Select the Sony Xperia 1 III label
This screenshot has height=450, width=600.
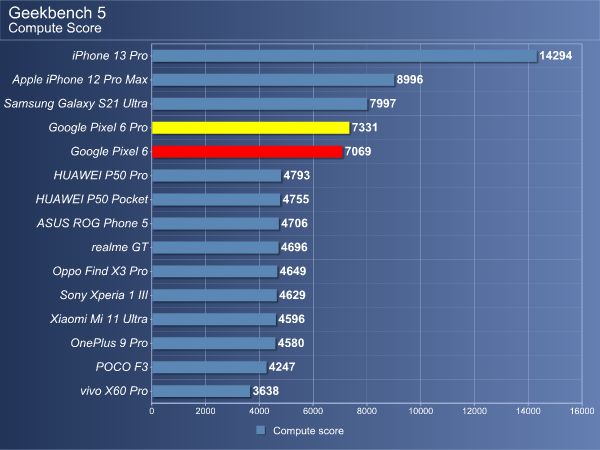click(x=104, y=295)
